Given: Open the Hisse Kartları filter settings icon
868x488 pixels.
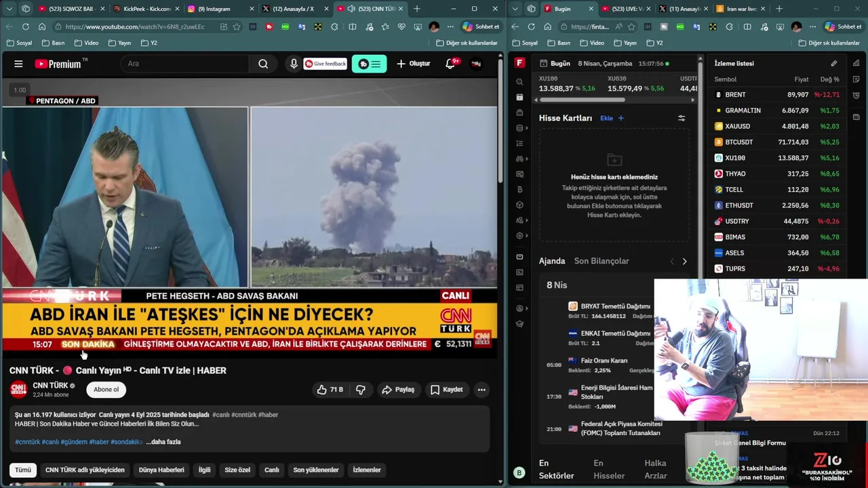Looking at the screenshot, I should (682, 118).
